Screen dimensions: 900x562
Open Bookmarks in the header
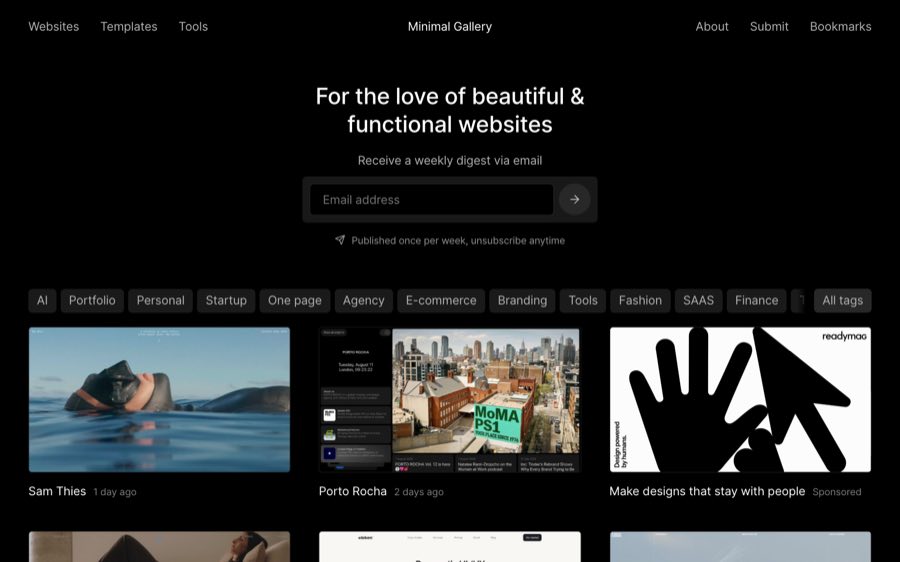[840, 26]
